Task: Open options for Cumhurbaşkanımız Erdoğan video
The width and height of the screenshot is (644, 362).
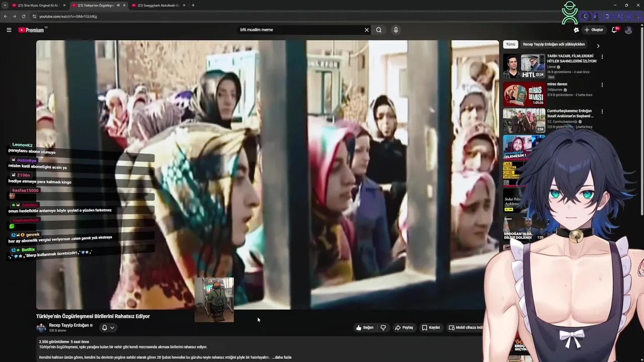Action: pos(602,112)
